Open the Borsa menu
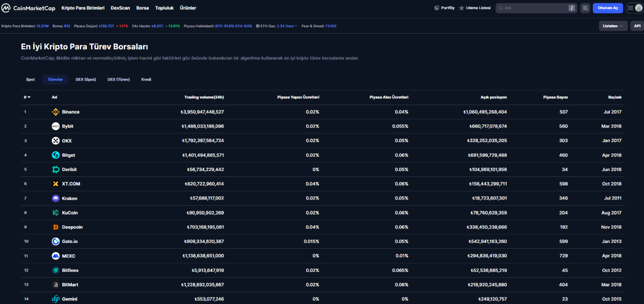The image size is (644, 304). tap(143, 8)
